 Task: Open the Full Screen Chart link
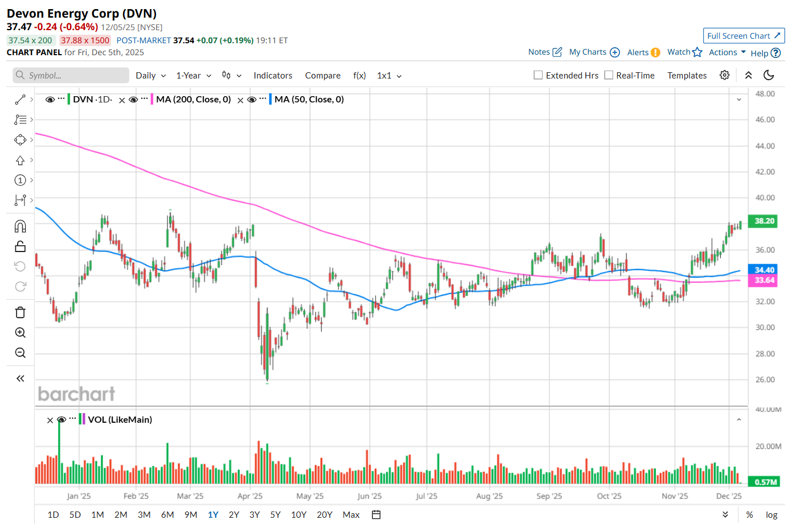tap(744, 36)
